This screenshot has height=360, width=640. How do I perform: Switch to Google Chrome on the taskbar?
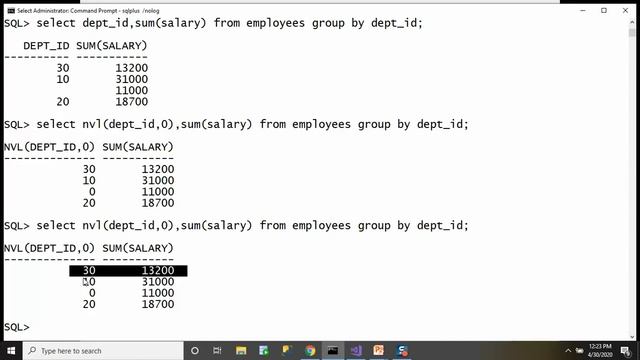coord(310,351)
